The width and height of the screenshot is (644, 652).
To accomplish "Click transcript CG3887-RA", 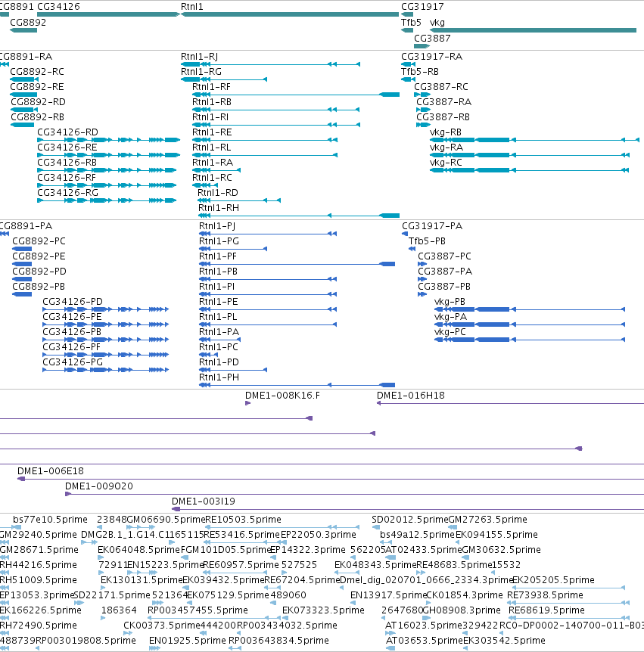I will (444, 102).
